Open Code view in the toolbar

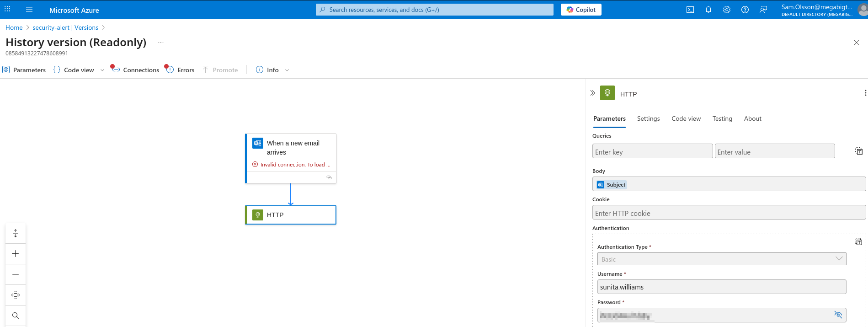point(74,70)
